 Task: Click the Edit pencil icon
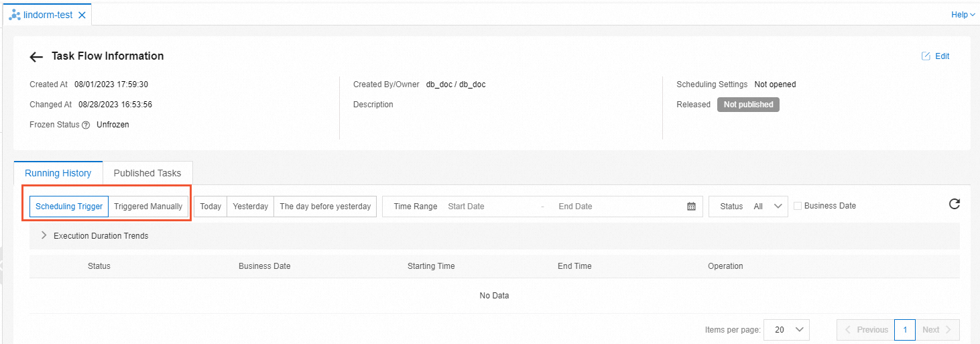point(926,56)
